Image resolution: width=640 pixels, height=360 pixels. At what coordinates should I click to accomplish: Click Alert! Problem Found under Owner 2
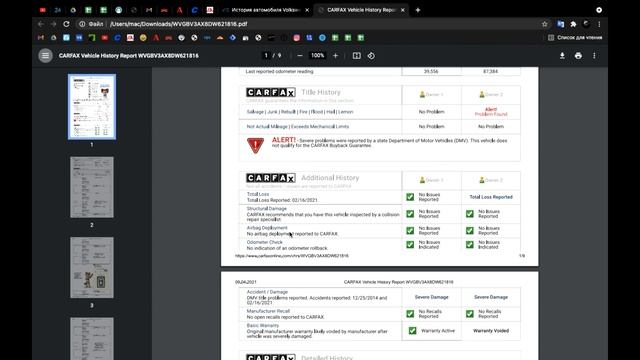pos(491,112)
